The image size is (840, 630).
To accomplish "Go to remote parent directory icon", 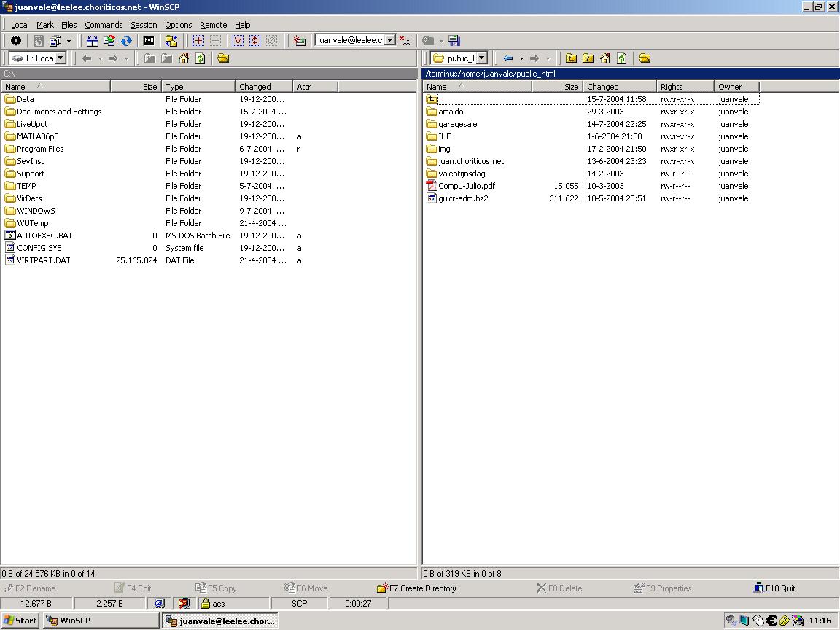I will pos(572,58).
